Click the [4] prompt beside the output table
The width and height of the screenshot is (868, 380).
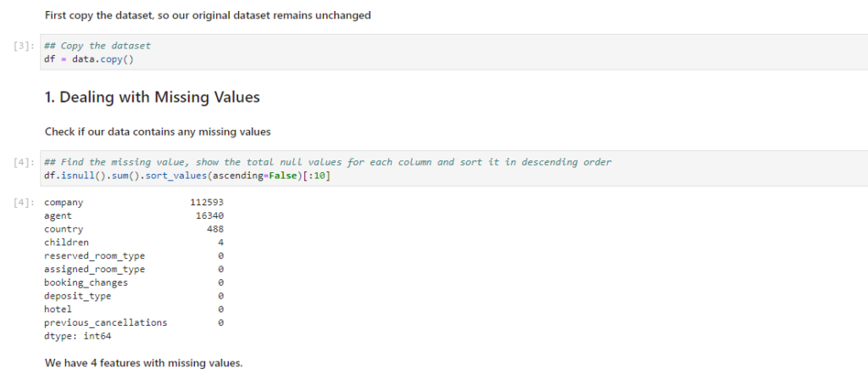click(25, 203)
